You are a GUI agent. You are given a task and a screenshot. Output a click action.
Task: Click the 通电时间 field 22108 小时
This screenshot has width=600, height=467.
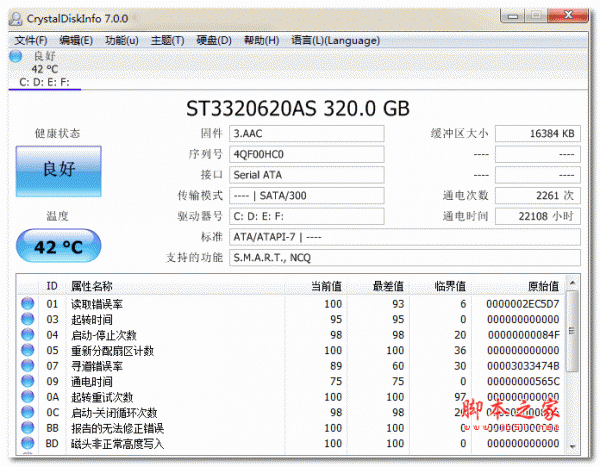click(x=538, y=216)
